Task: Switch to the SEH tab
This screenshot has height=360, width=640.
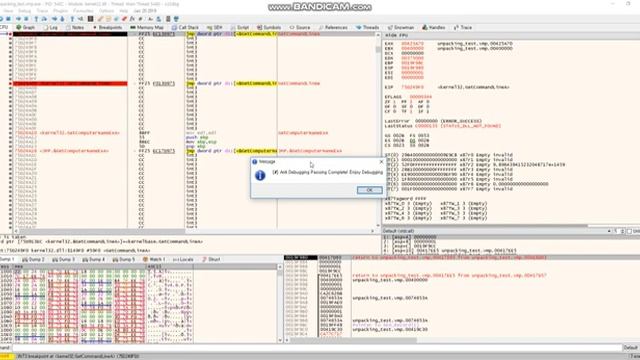Action: (215, 27)
